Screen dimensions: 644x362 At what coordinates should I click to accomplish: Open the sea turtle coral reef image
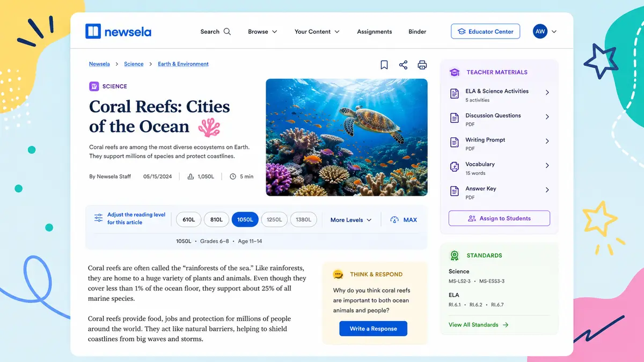(347, 137)
